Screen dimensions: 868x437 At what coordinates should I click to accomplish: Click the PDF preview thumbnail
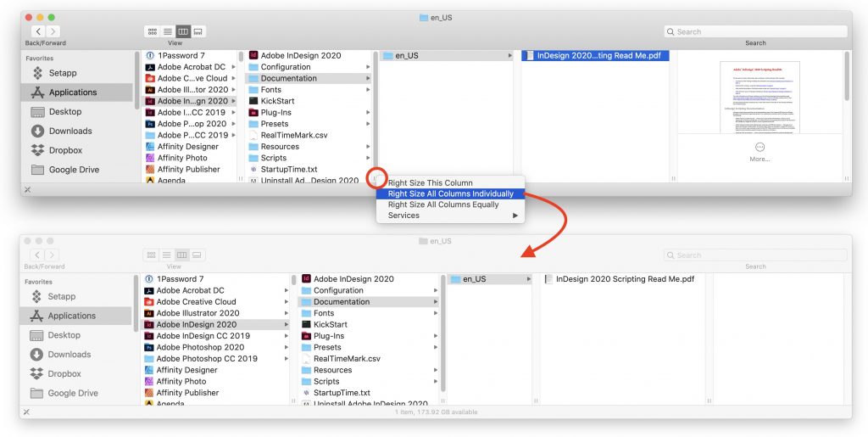[759, 97]
